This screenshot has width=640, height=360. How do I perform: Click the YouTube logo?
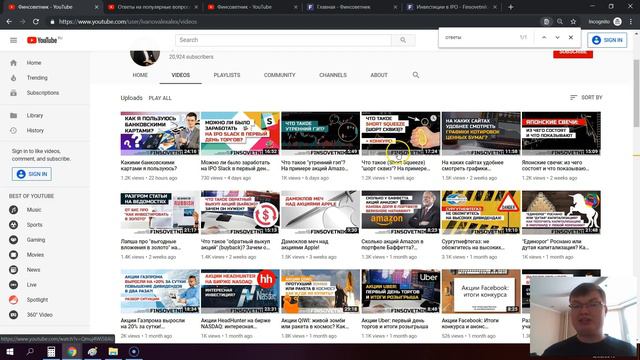click(44, 40)
